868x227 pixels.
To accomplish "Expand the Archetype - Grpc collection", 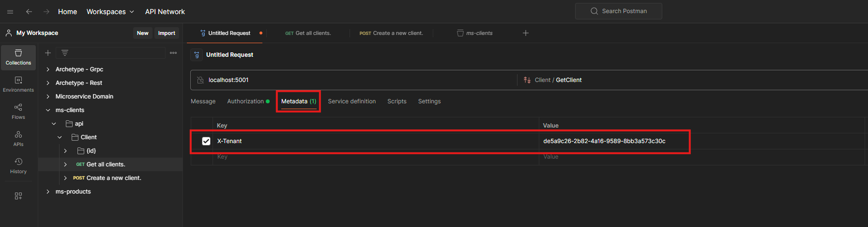I will coord(48,69).
